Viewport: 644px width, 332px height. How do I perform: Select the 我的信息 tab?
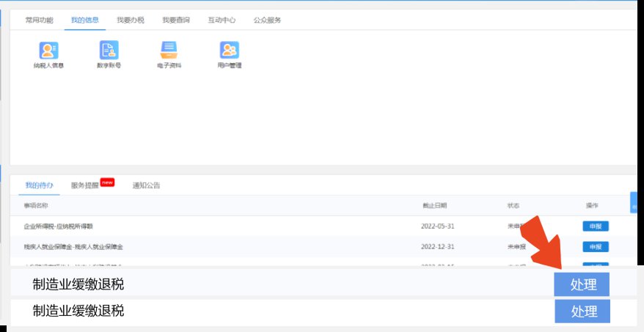[85, 20]
